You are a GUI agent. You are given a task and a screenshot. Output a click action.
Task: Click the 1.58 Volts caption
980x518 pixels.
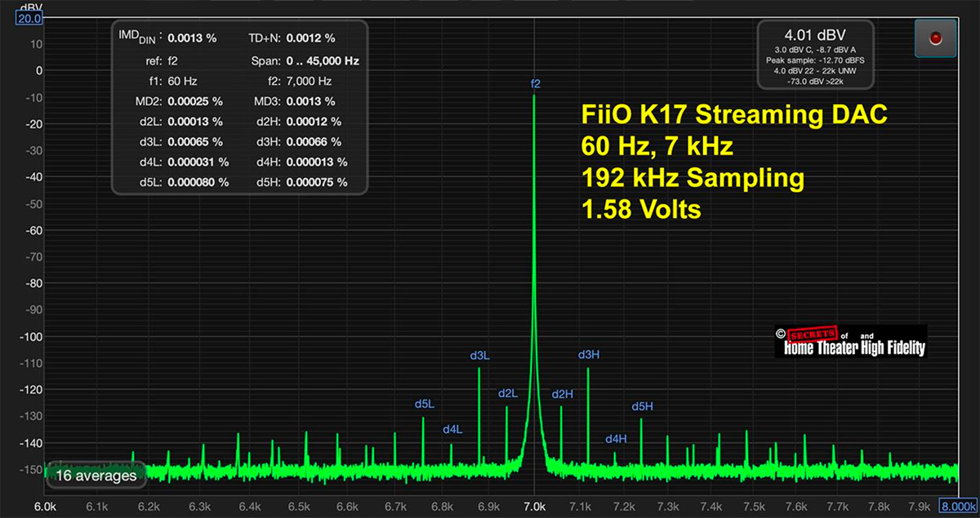coord(641,209)
